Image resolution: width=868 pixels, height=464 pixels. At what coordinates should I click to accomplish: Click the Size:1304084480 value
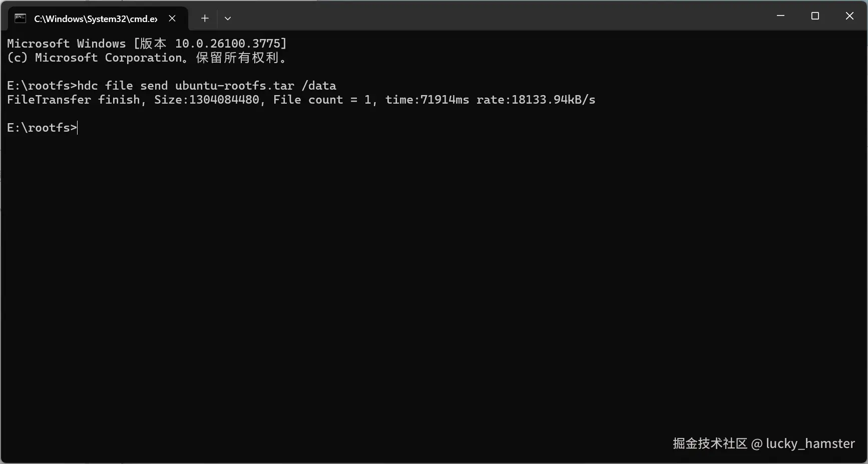click(207, 100)
